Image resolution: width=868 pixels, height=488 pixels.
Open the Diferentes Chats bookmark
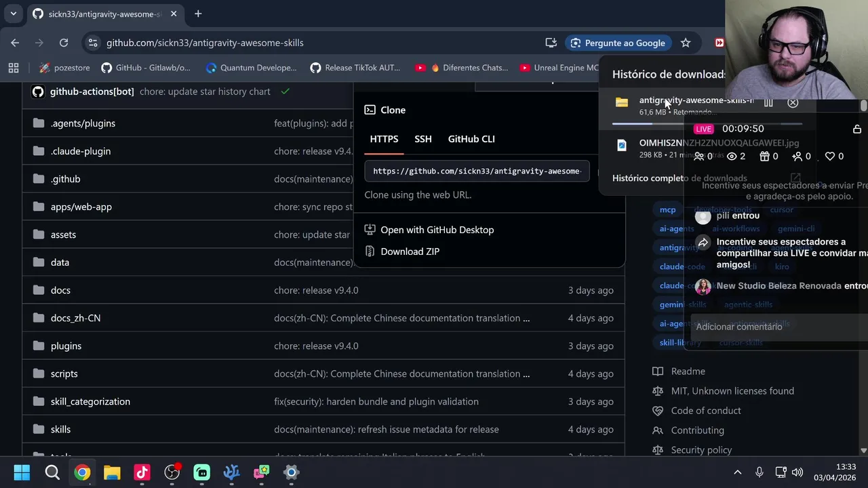click(462, 68)
